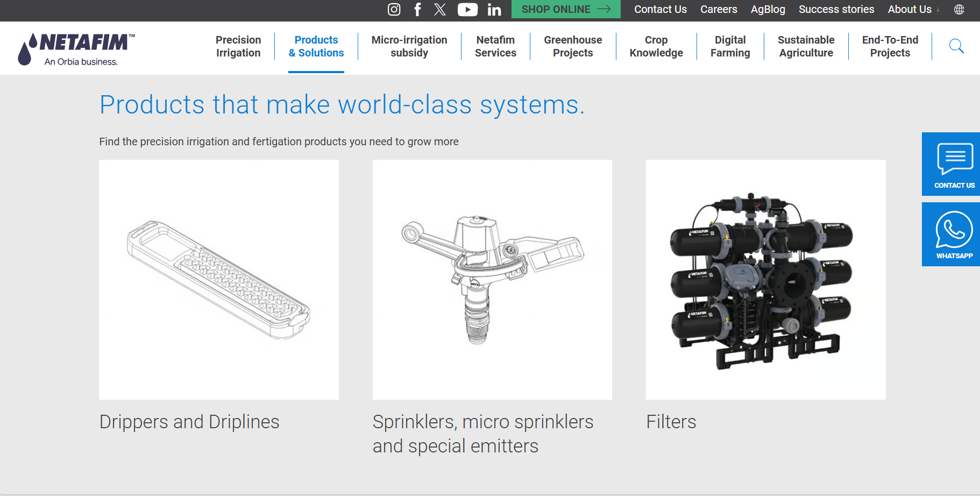Select Products & Solutions menu item
Screen dimensions: 980x496
[316, 46]
